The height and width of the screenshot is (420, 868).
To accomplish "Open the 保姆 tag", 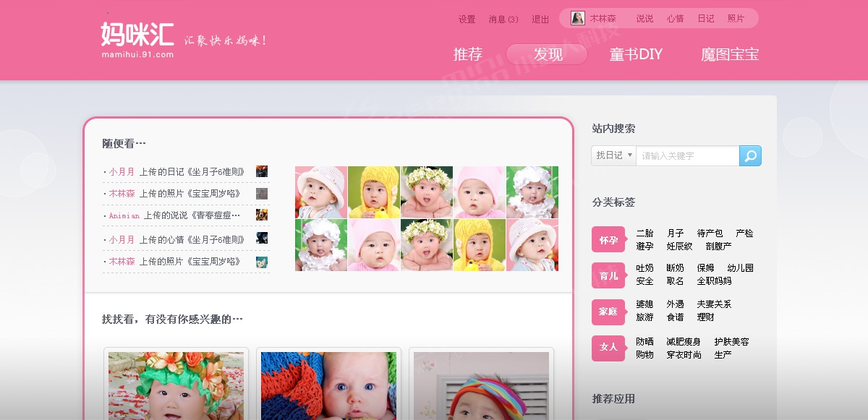I will point(706,268).
